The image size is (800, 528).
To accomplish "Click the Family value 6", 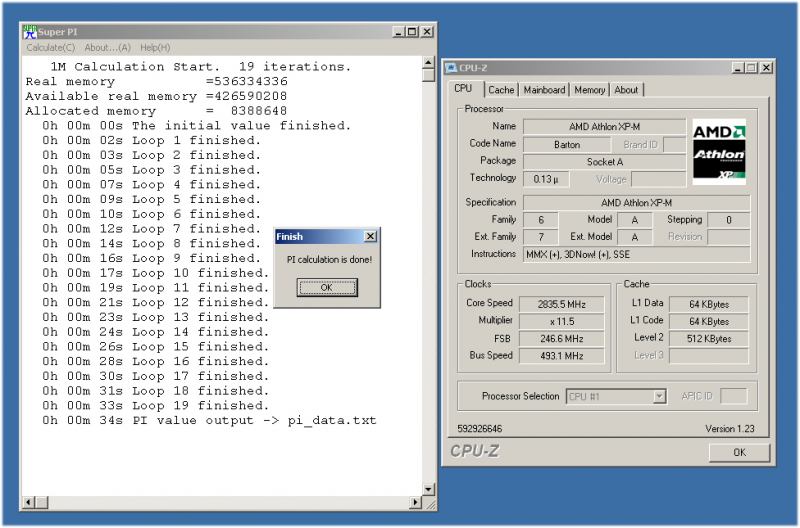I will point(541,220).
